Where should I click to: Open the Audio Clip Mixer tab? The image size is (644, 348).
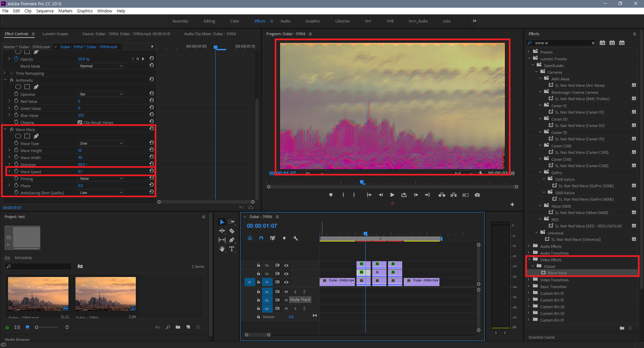click(210, 34)
